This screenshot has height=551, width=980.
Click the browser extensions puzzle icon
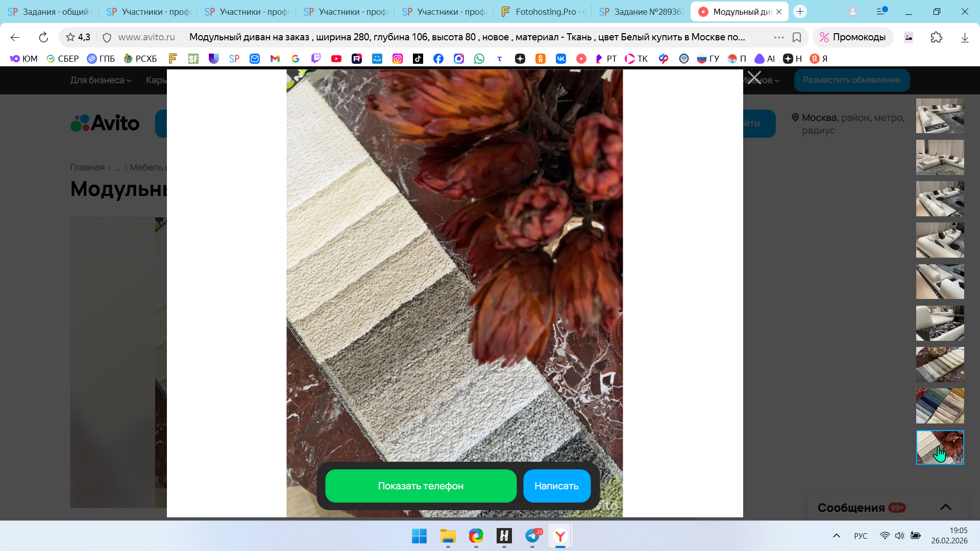tap(936, 37)
